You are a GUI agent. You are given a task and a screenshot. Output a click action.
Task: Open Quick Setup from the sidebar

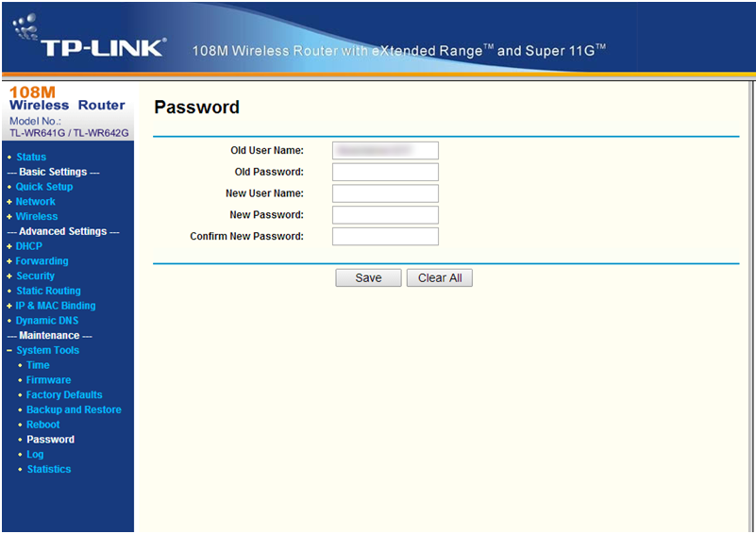(44, 187)
